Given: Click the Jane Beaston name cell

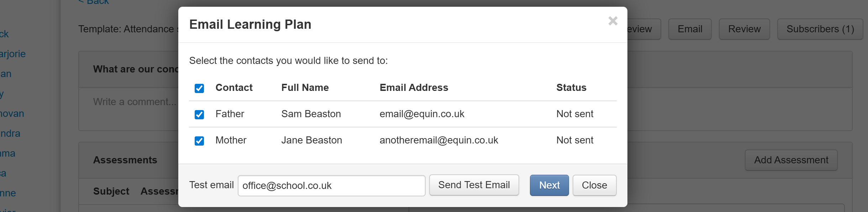Looking at the screenshot, I should coord(311,140).
